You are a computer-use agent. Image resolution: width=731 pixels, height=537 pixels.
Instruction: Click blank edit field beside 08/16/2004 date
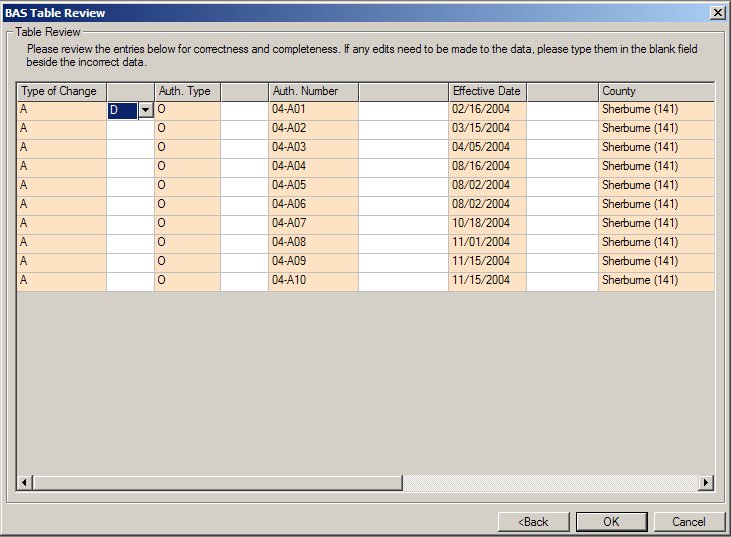[562, 167]
